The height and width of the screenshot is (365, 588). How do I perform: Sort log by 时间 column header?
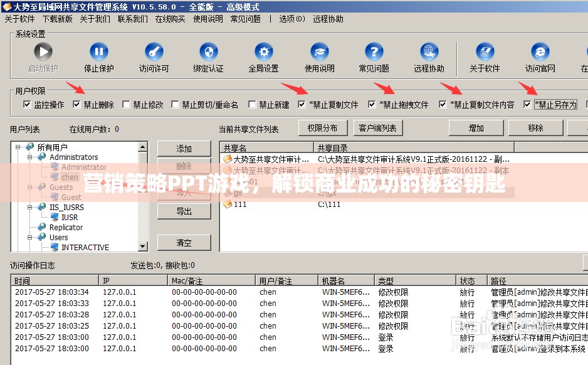pos(55,280)
